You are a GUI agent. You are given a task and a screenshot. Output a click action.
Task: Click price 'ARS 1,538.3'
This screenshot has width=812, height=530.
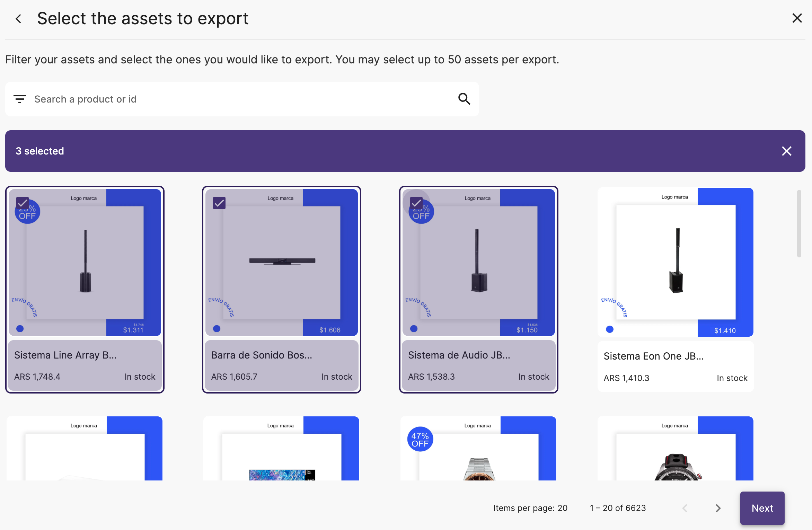431,377
